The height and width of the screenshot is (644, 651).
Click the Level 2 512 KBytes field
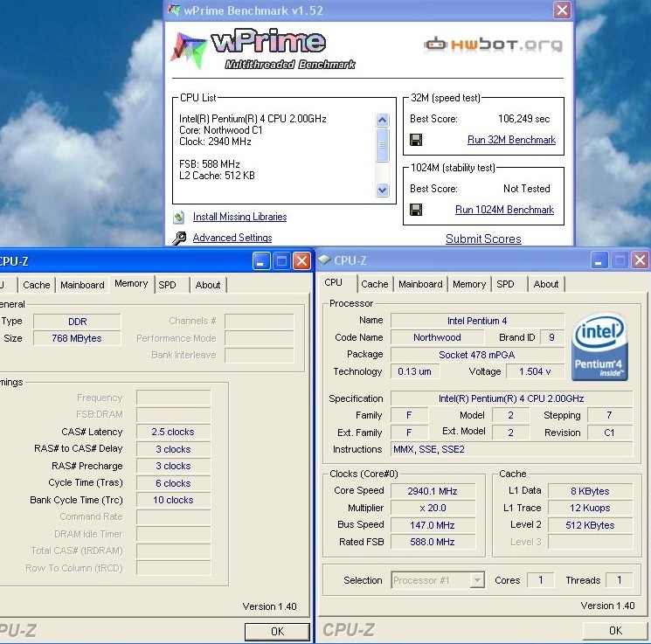click(x=590, y=525)
